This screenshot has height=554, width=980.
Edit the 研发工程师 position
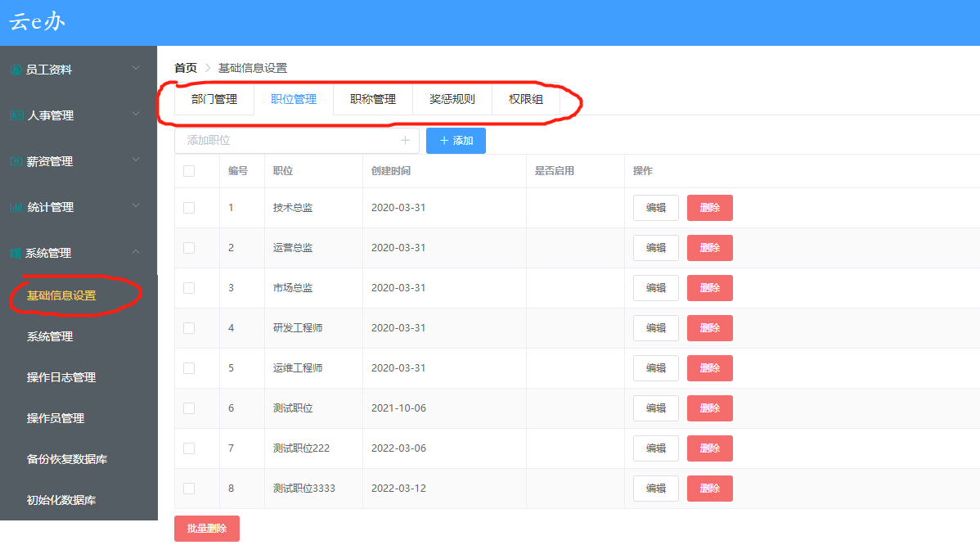pyautogui.click(x=655, y=327)
